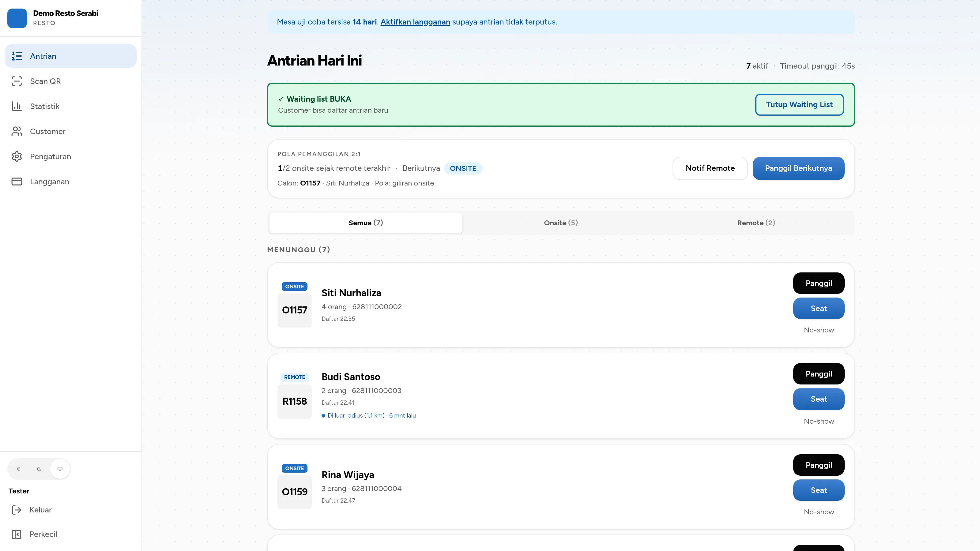This screenshot has width=980, height=551.
Task: Click Perkecil label to collapse sidebar
Action: (x=43, y=534)
